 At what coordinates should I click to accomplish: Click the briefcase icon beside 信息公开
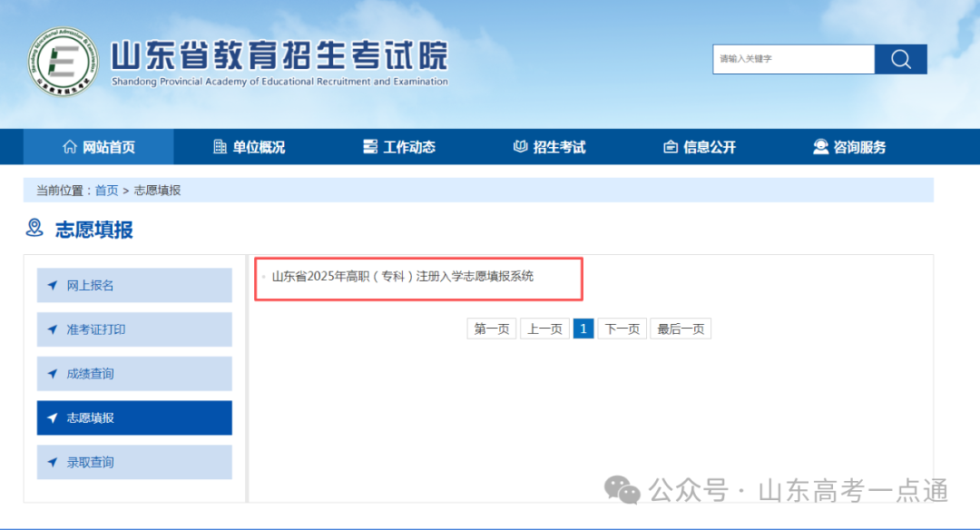(671, 147)
